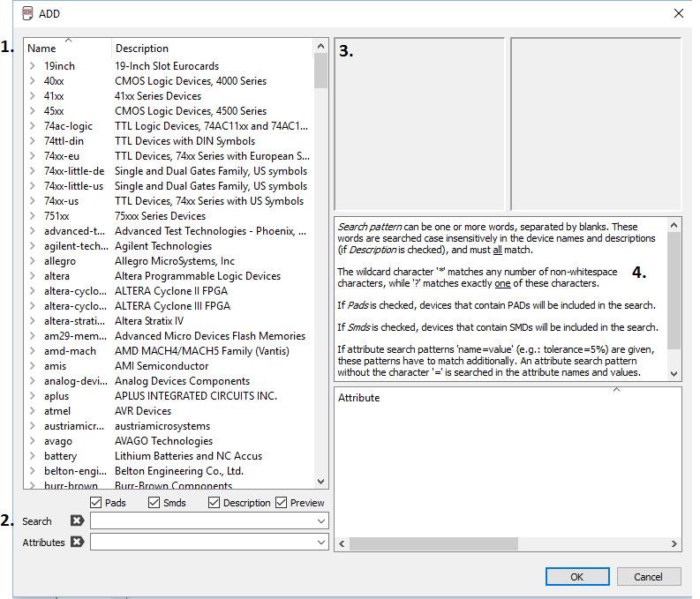Toggle the Pads checkbox
The height and width of the screenshot is (599, 700).
95,503
